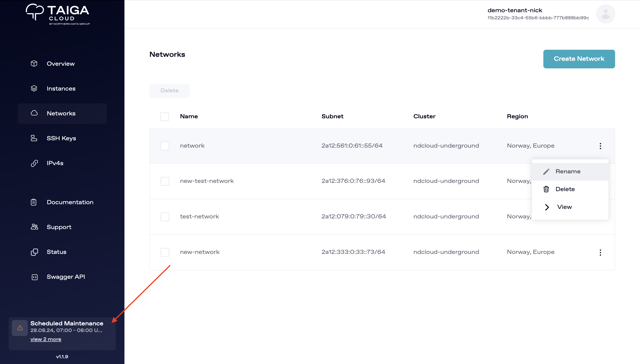Select the checkbox for network row
The height and width of the screenshot is (364, 640).
click(165, 145)
